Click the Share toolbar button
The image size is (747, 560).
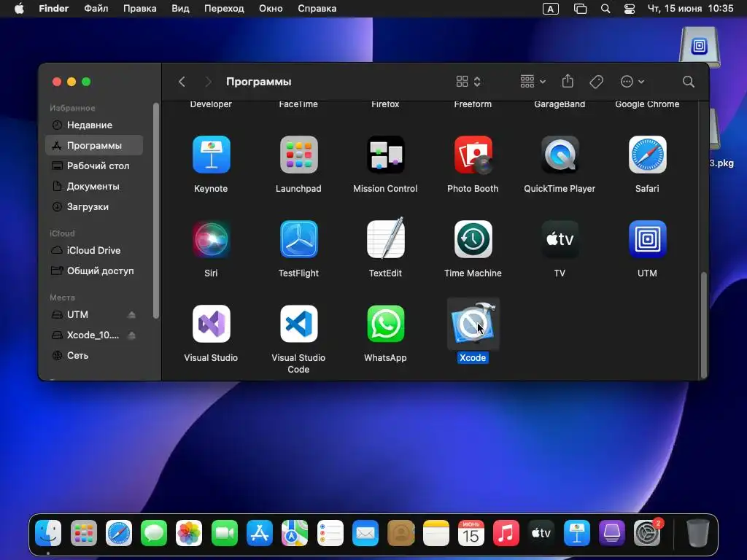point(568,82)
